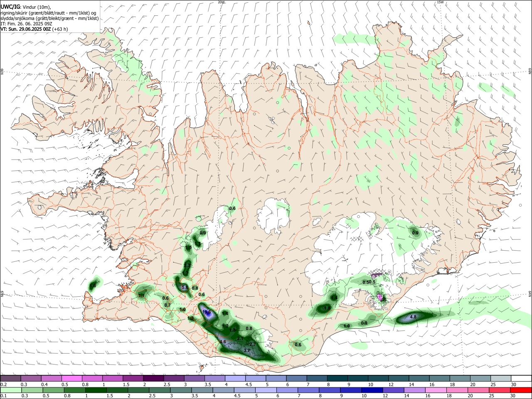This screenshot has width=532, height=399.
Task: Pick the darkest green rain swatch at 1
Action: point(96,390)
